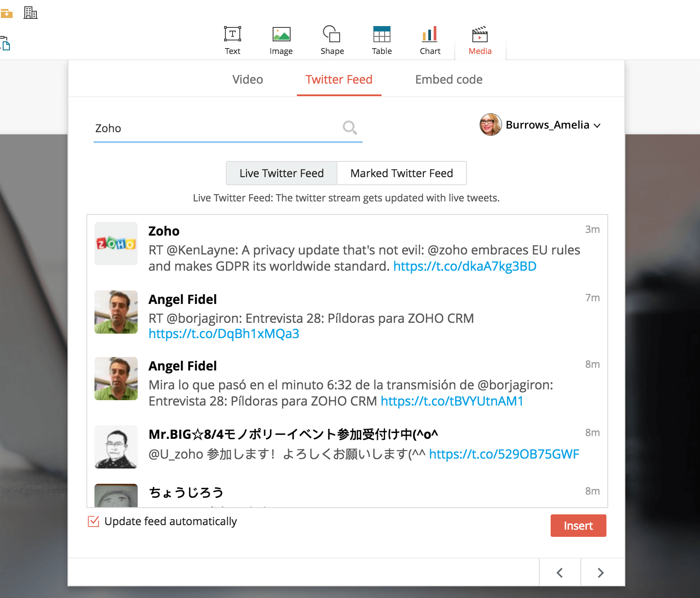Switch to the Video tab
Image resolution: width=700 pixels, height=598 pixels.
pos(248,80)
